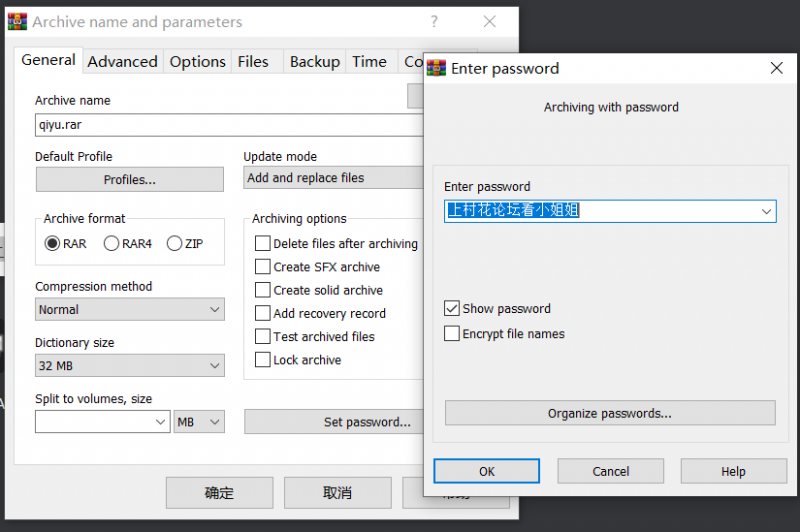The height and width of the screenshot is (532, 800).
Task: Check Delete files after archiving
Action: tap(263, 244)
